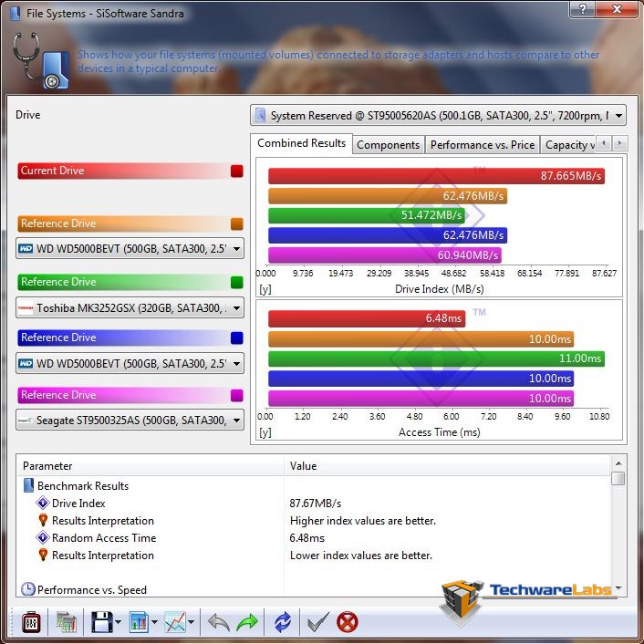The image size is (644, 644).
Task: Open the orange reference drive WD5000BEVT dropdown
Action: click(x=130, y=248)
